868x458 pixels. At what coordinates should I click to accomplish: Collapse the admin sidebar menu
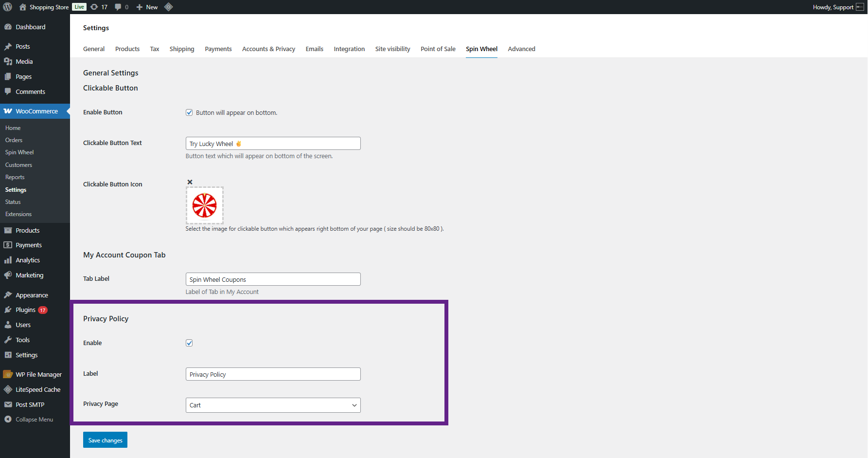pos(34,420)
